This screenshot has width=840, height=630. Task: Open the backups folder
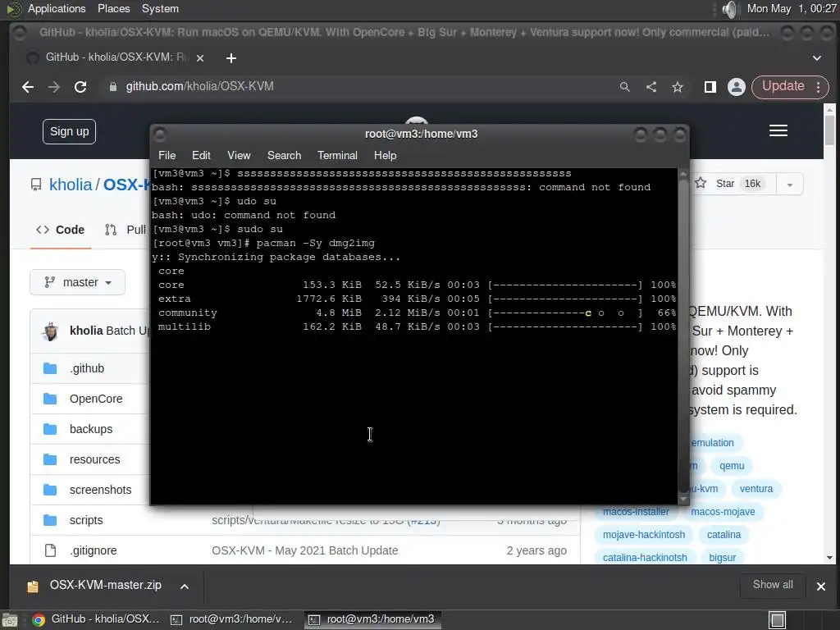click(x=91, y=430)
